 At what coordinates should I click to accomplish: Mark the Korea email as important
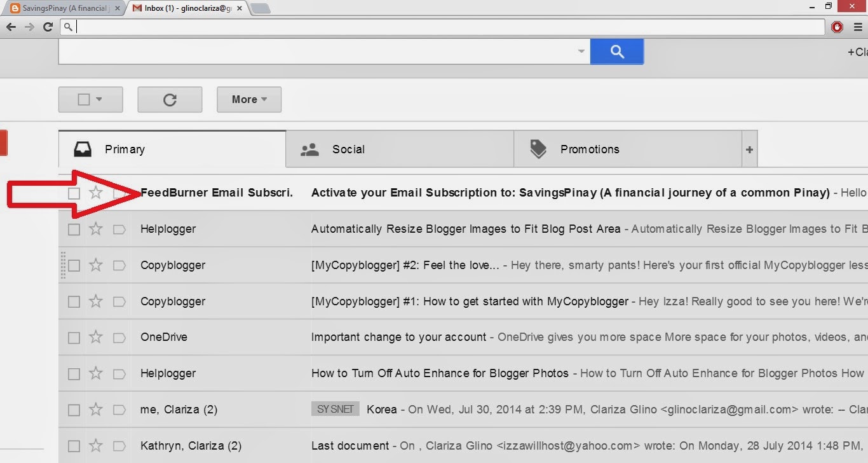[119, 410]
